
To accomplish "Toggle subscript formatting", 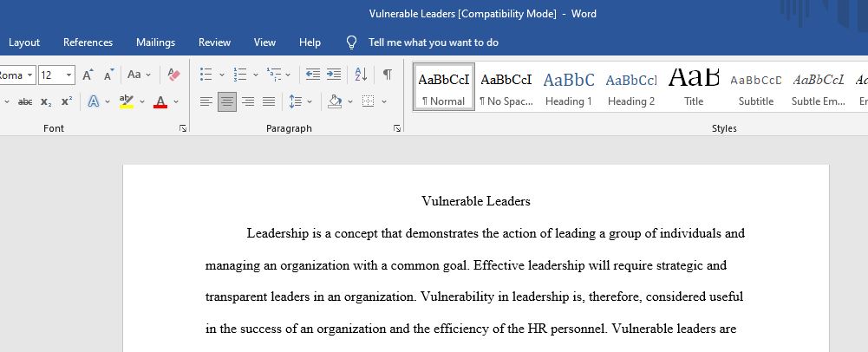I will [46, 101].
